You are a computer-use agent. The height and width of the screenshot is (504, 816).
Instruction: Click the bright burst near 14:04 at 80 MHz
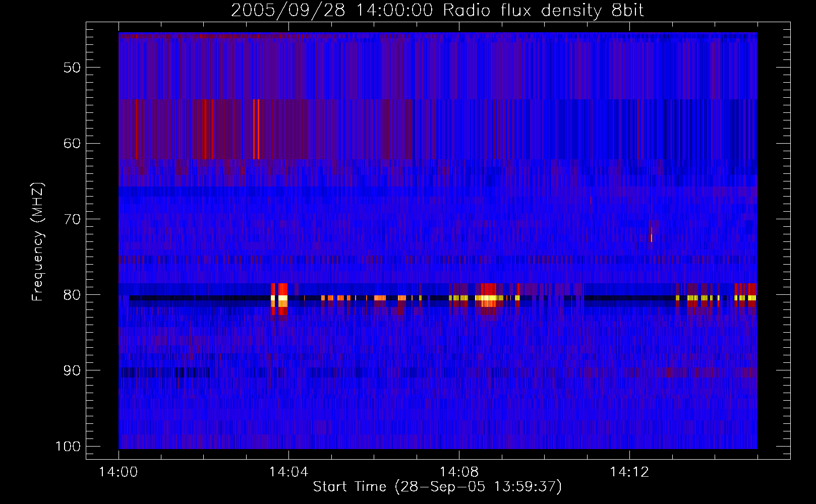(x=279, y=299)
